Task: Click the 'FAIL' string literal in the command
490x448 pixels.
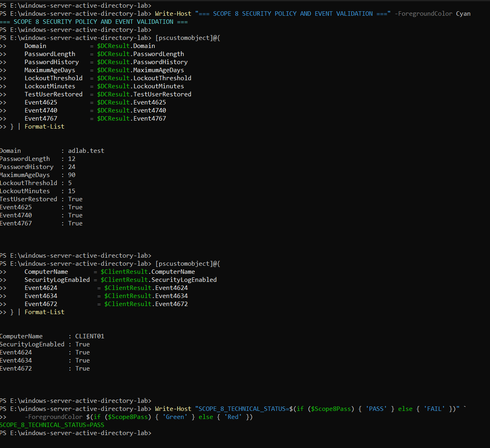Action: pyautogui.click(x=434, y=409)
